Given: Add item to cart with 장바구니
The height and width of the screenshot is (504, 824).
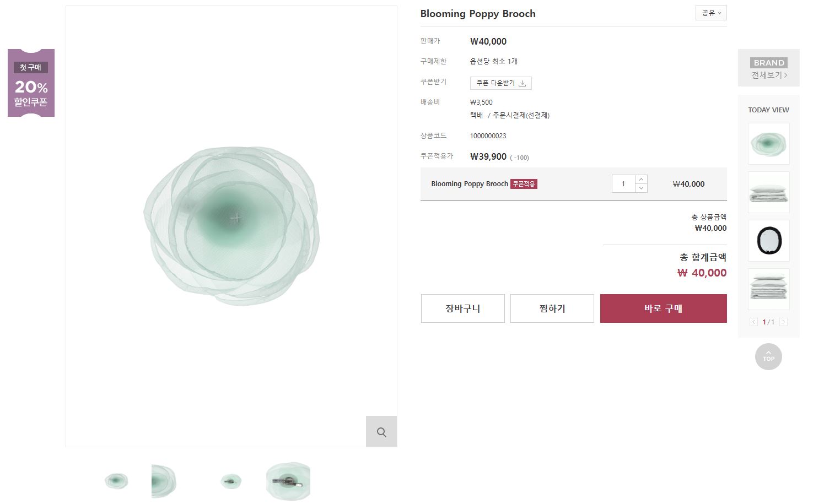Looking at the screenshot, I should click(x=462, y=308).
